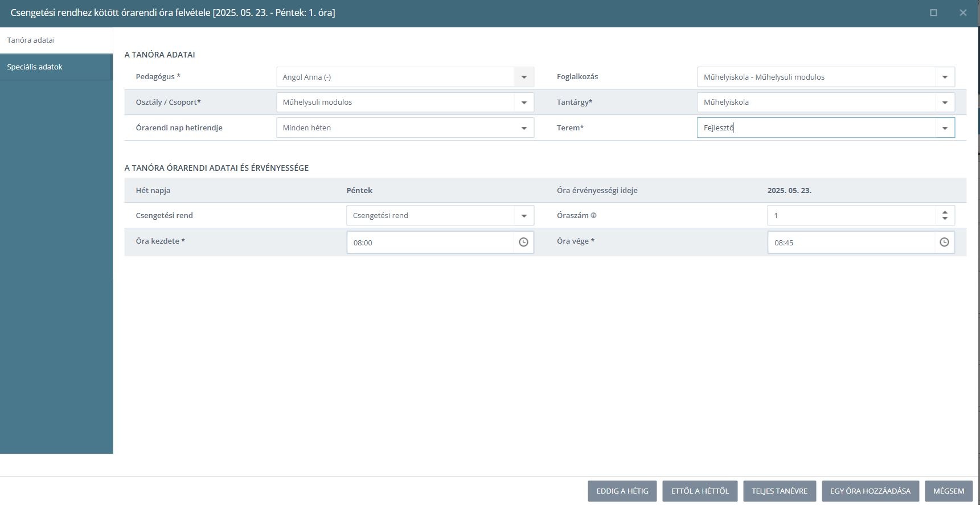This screenshot has height=505, width=980.
Task: Cancel with the MÉGSEM button
Action: click(x=949, y=491)
